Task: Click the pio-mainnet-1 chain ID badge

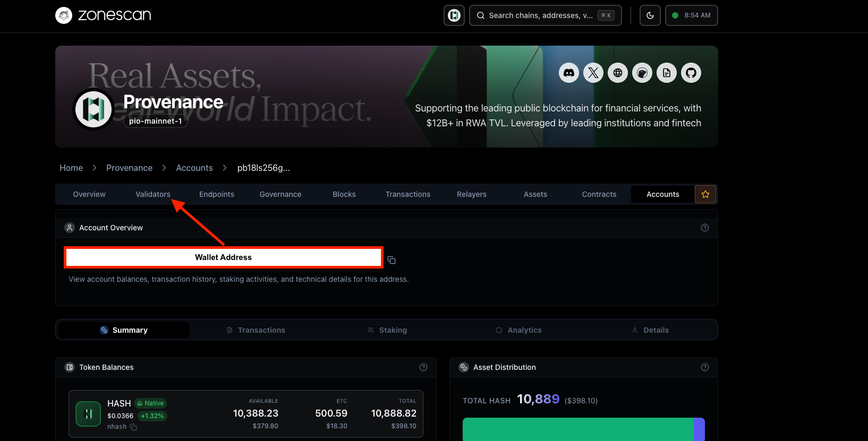Action: (x=156, y=121)
